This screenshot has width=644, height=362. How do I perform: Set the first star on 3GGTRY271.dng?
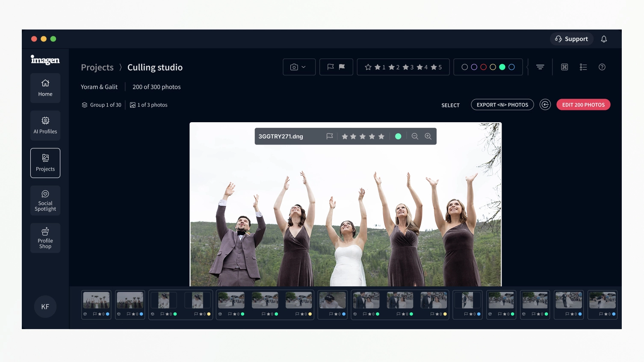pos(345,136)
